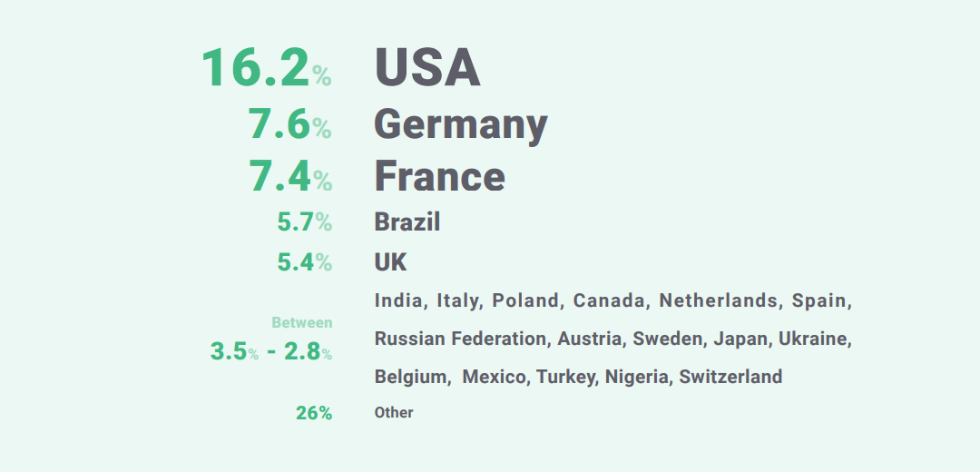This screenshot has height=472, width=980.
Task: Click the 5.4% value
Action: click(304, 263)
